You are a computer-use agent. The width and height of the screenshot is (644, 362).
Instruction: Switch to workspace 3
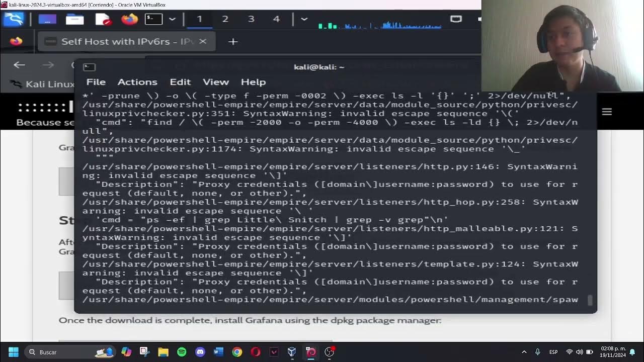[x=251, y=19]
